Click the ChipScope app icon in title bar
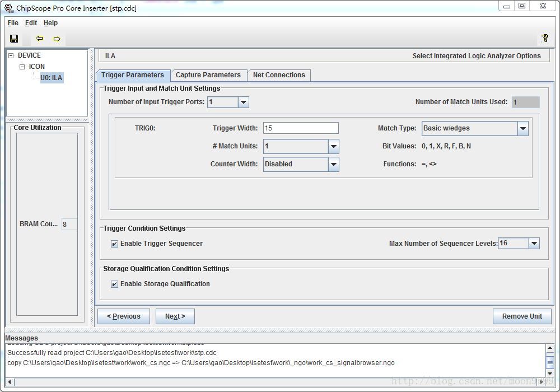560x392 pixels. pos(8,8)
